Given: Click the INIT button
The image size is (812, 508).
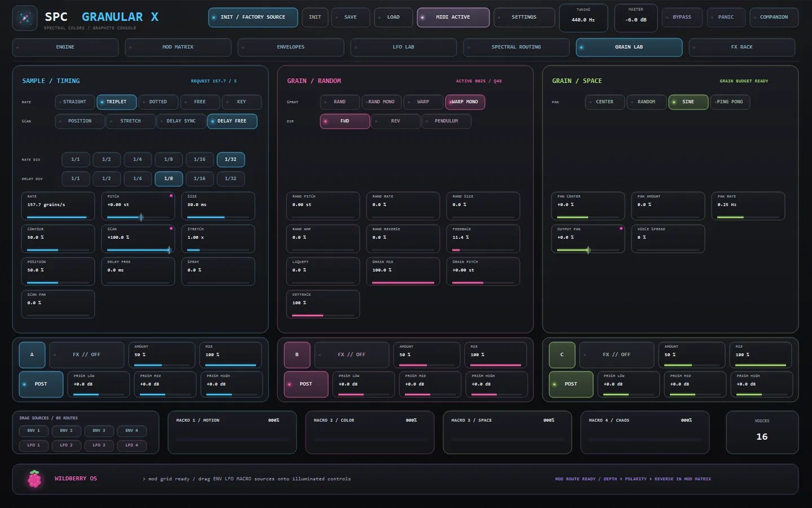Looking at the screenshot, I should [x=315, y=17].
